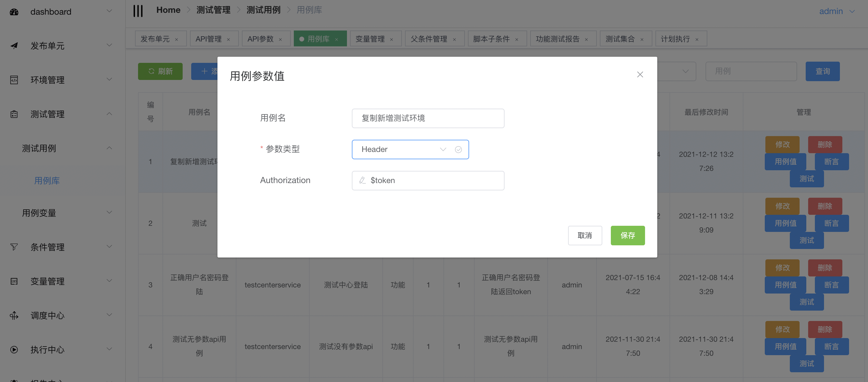Click the 取消 button in dialog
The width and height of the screenshot is (868, 382).
coord(585,236)
